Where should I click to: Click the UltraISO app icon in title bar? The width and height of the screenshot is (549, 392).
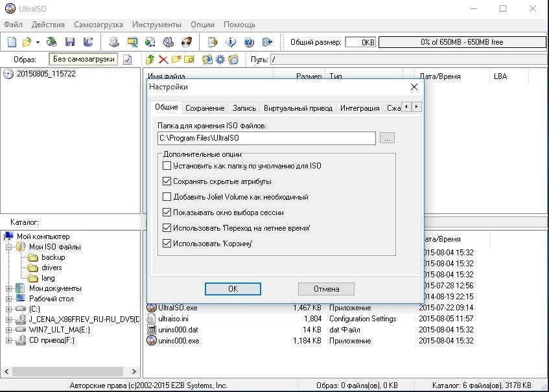tap(10, 8)
